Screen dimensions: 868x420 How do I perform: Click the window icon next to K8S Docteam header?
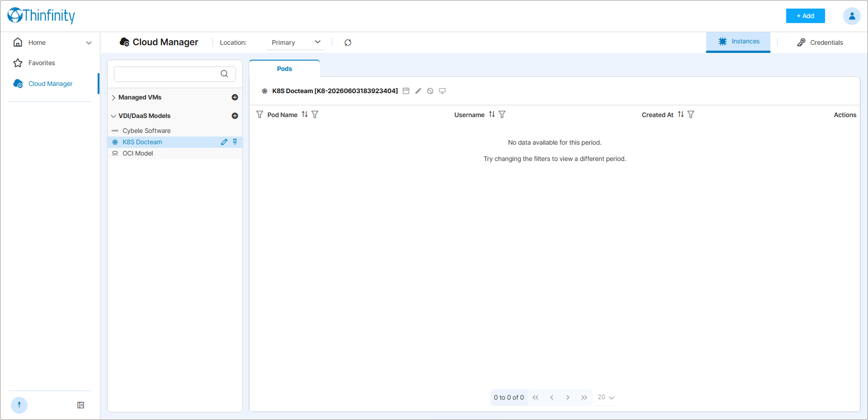coord(406,91)
